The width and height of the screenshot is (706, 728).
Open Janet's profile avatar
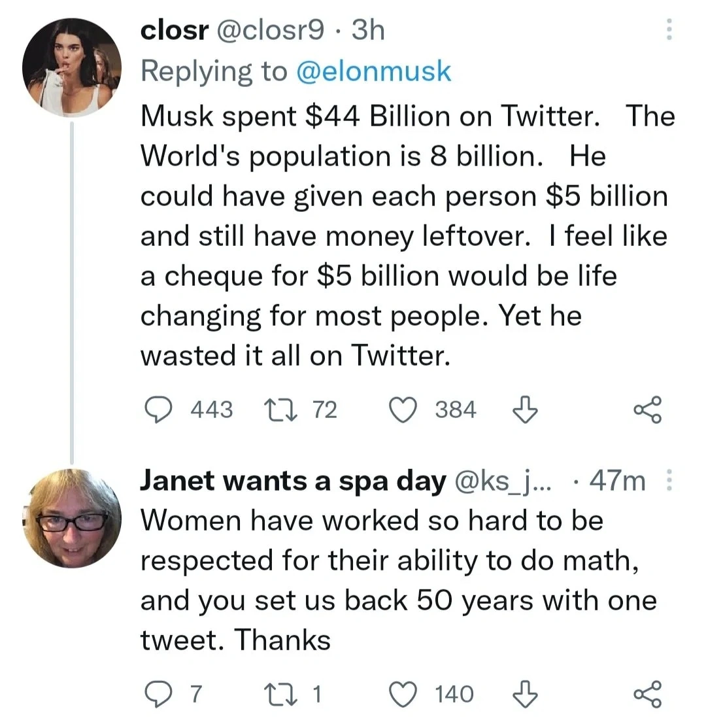pos(72,518)
